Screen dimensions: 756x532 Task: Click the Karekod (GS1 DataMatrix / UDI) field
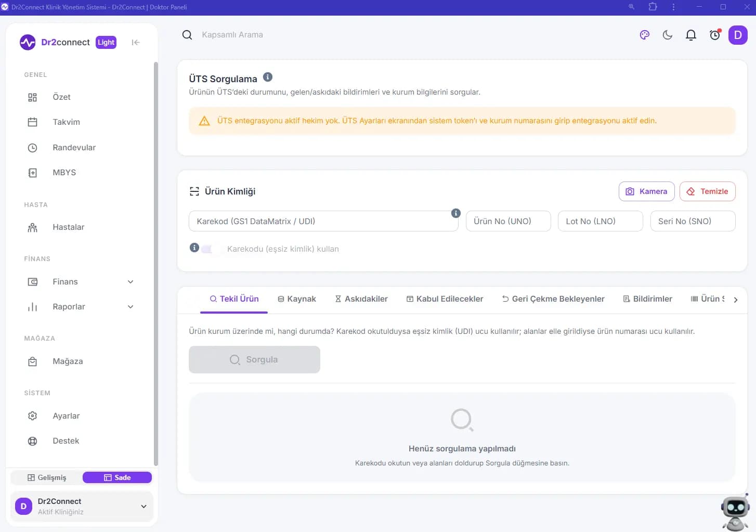click(x=323, y=221)
